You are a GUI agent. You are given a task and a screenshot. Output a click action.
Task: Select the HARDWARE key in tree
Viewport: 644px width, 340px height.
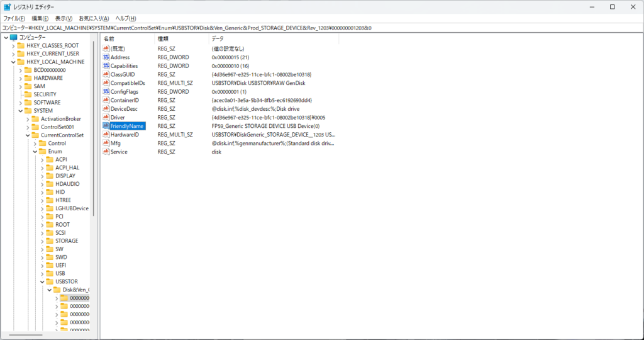coord(48,78)
